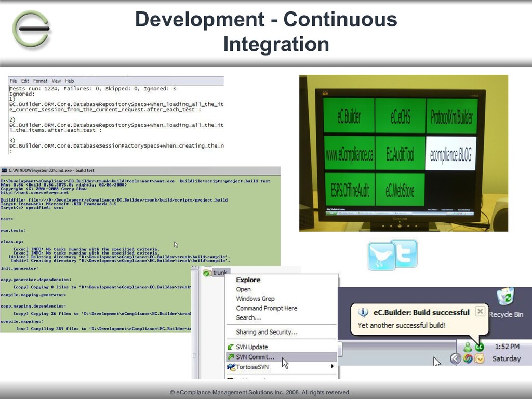Click SVN Commit... in the context menu
The height and width of the screenshot is (399, 532).
point(255,357)
